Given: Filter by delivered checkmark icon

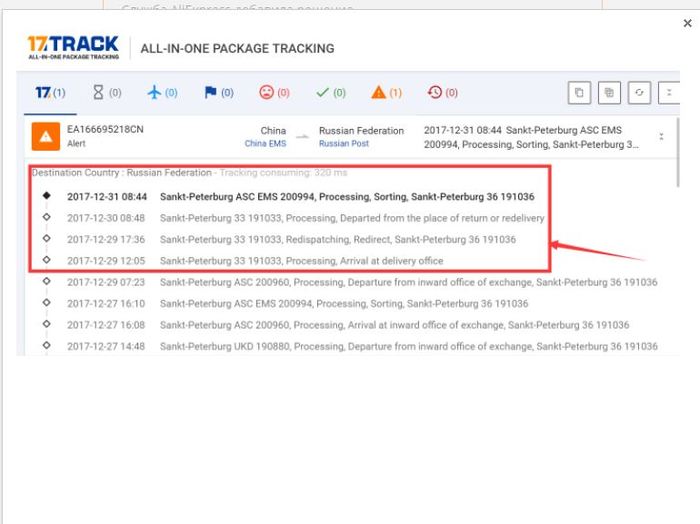Looking at the screenshot, I should coord(330,93).
